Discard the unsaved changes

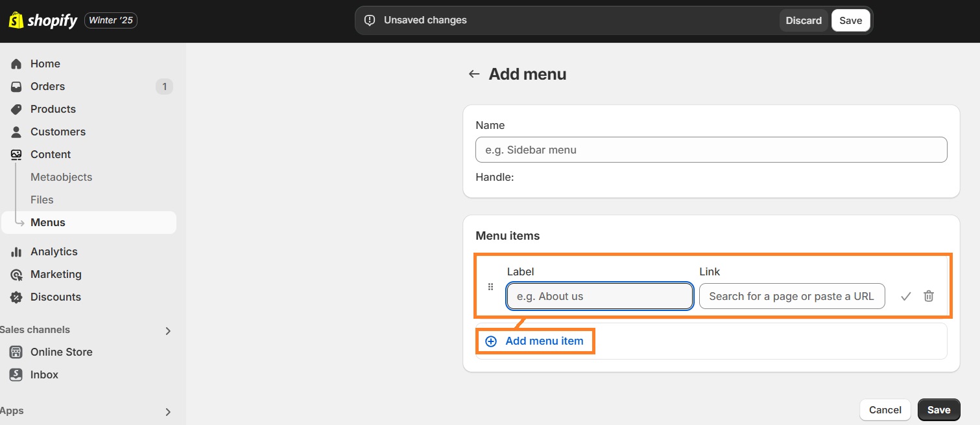click(x=803, y=20)
